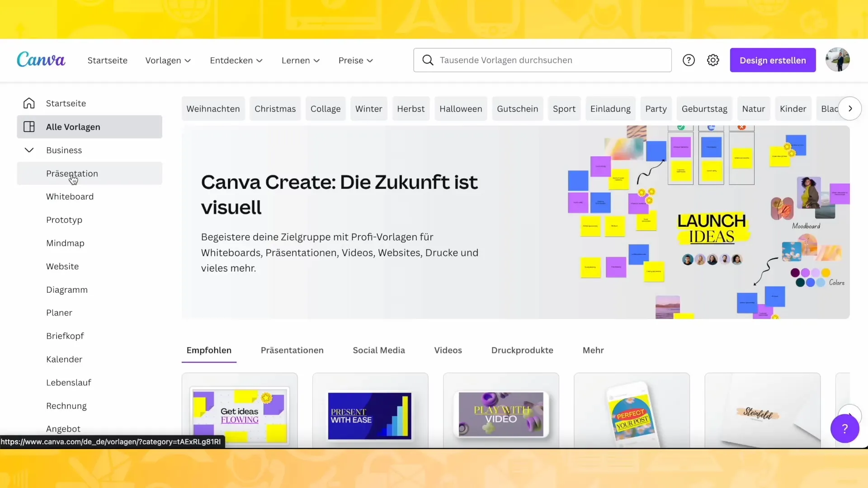Select the Kinder category chip
Screen dimensions: 868x488
click(793, 108)
